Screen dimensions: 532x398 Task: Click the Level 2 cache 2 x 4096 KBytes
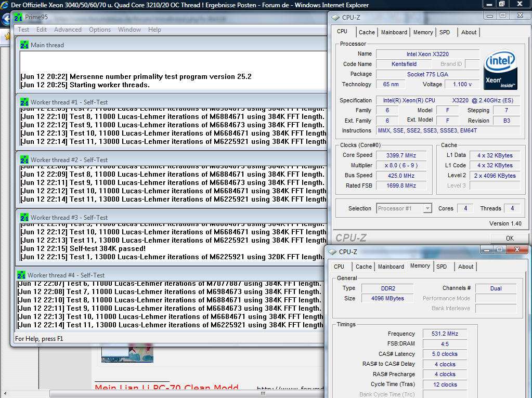tap(495, 176)
